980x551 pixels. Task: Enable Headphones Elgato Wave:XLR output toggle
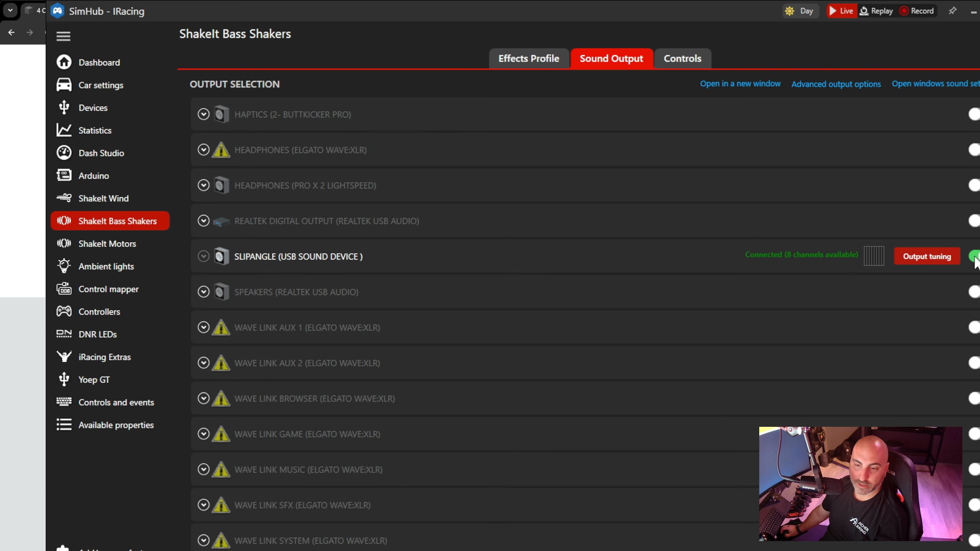pos(974,150)
